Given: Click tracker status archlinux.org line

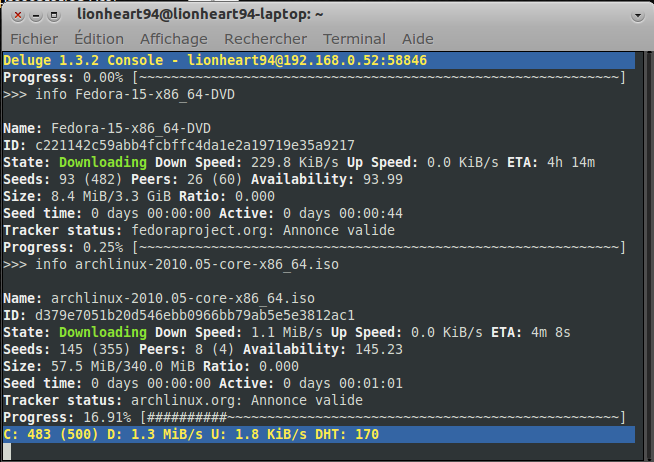Looking at the screenshot, I should (x=183, y=400).
